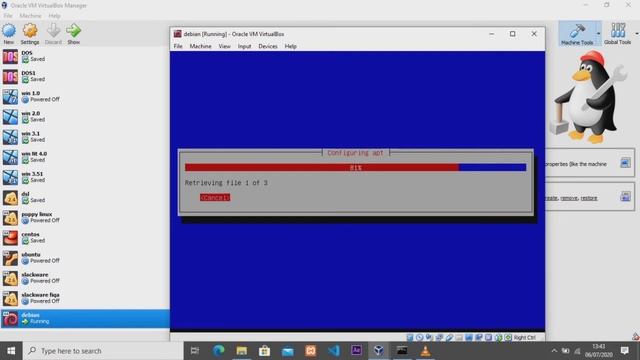Open the Help menu in debian VM window

[x=291, y=46]
